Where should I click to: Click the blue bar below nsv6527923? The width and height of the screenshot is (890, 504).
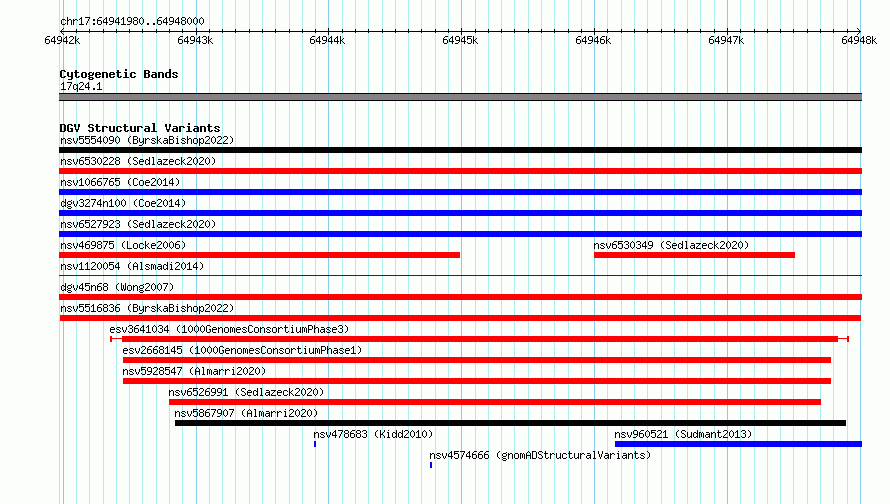pos(460,234)
